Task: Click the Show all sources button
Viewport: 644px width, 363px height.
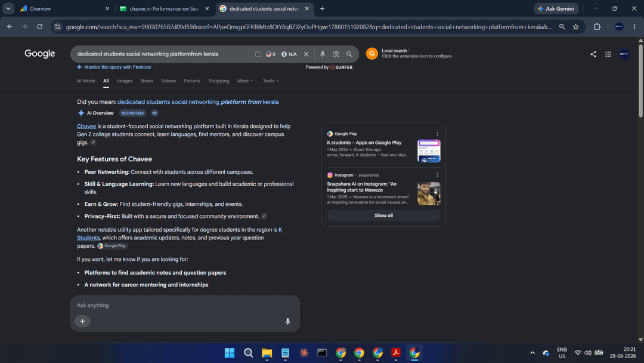Action: [x=383, y=216]
